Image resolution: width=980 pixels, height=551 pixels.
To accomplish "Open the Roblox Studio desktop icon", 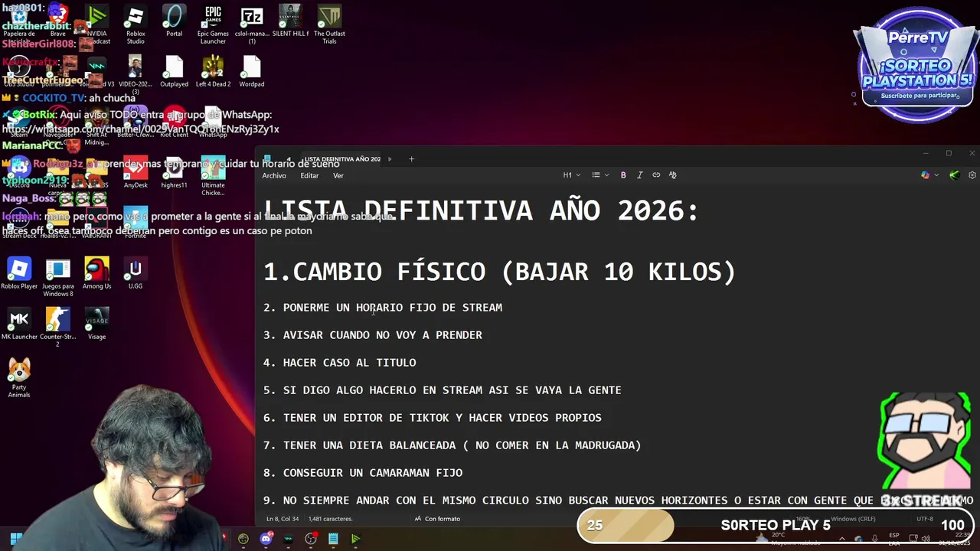I will [x=136, y=23].
